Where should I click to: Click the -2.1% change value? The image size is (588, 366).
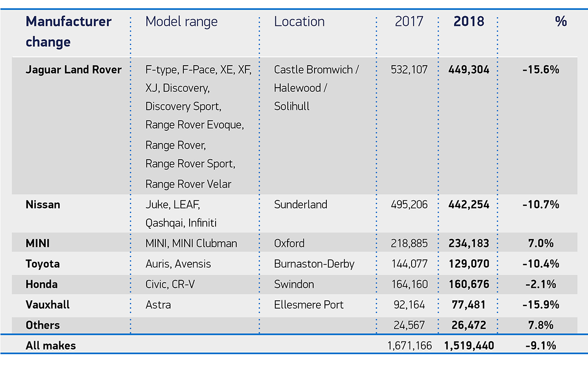[x=541, y=284]
